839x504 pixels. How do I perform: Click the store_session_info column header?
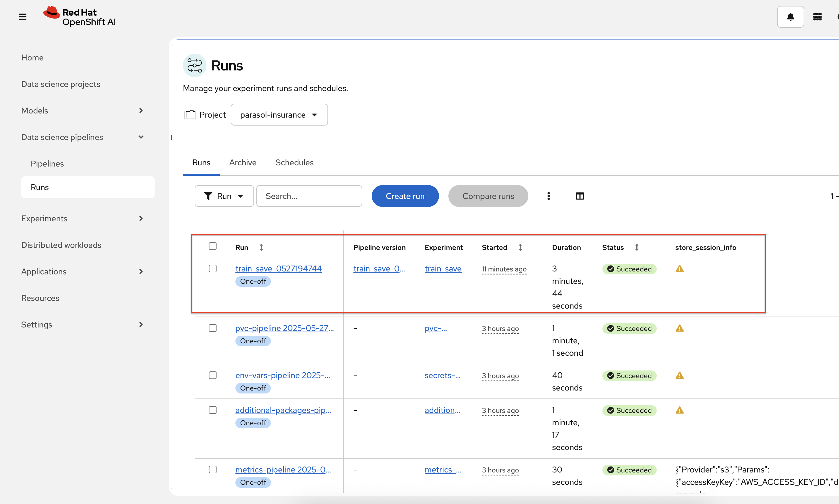[705, 247]
